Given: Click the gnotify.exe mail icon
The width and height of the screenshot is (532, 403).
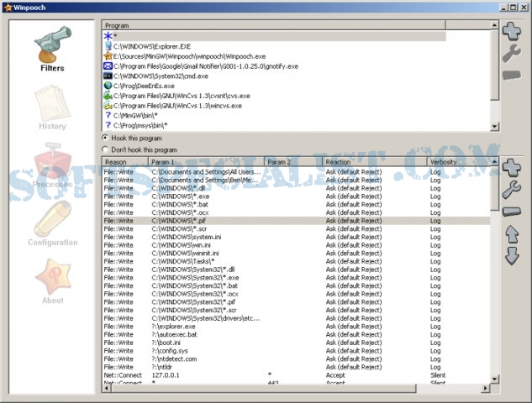Looking at the screenshot, I should [108, 65].
